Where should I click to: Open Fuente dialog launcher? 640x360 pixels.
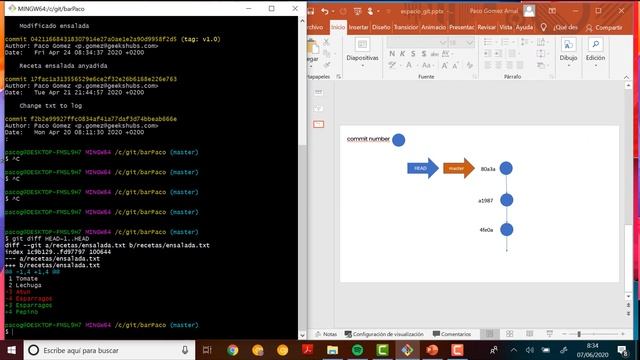[x=474, y=77]
